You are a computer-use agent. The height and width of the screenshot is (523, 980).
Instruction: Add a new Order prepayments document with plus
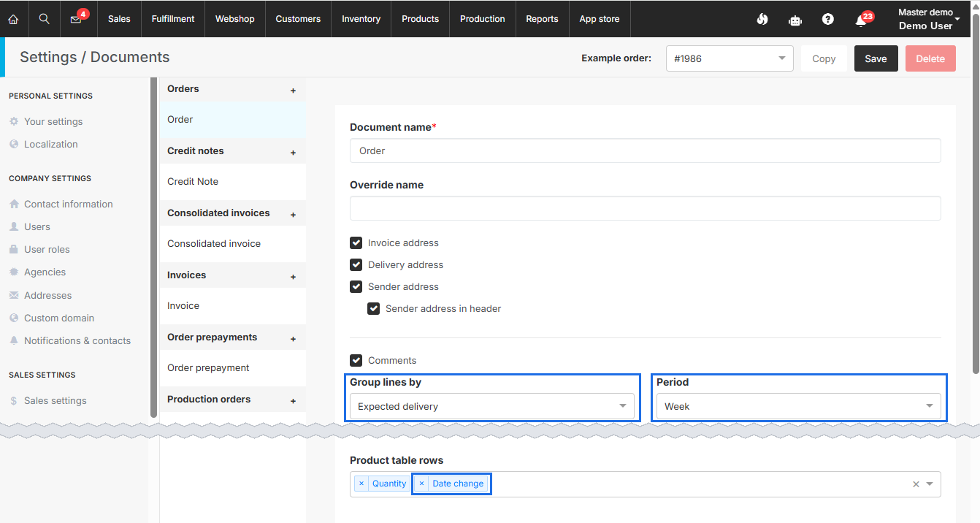pos(293,339)
